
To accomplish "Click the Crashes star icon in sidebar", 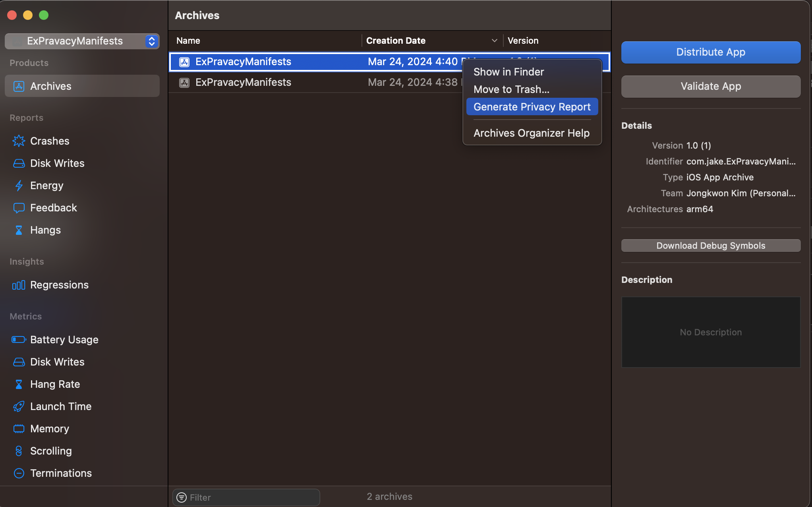I will (19, 141).
